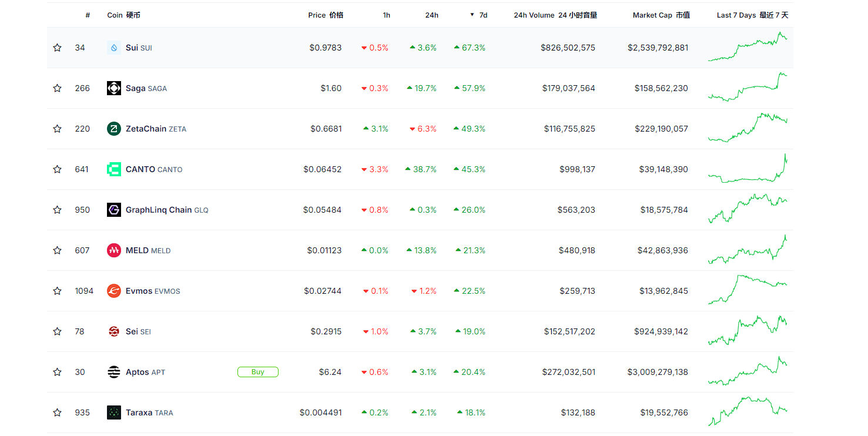Click the MELD coin logo icon
The image size is (868, 436).
113,250
